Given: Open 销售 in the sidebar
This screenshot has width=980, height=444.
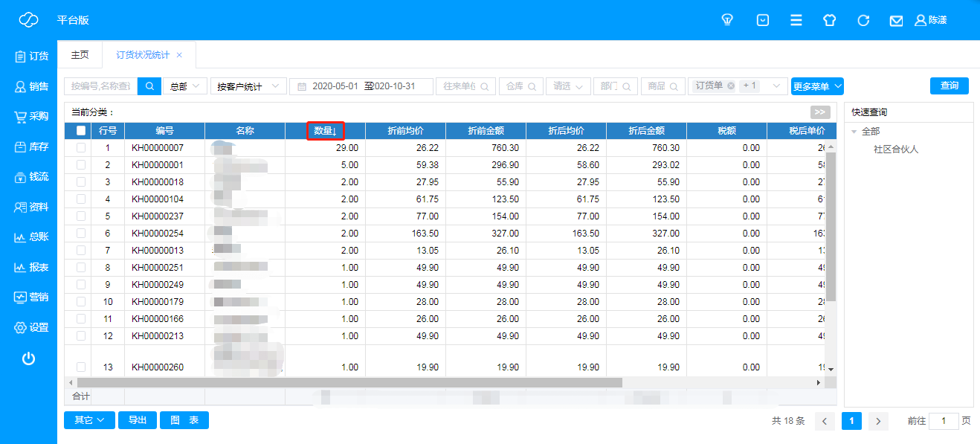Looking at the screenshot, I should point(30,86).
